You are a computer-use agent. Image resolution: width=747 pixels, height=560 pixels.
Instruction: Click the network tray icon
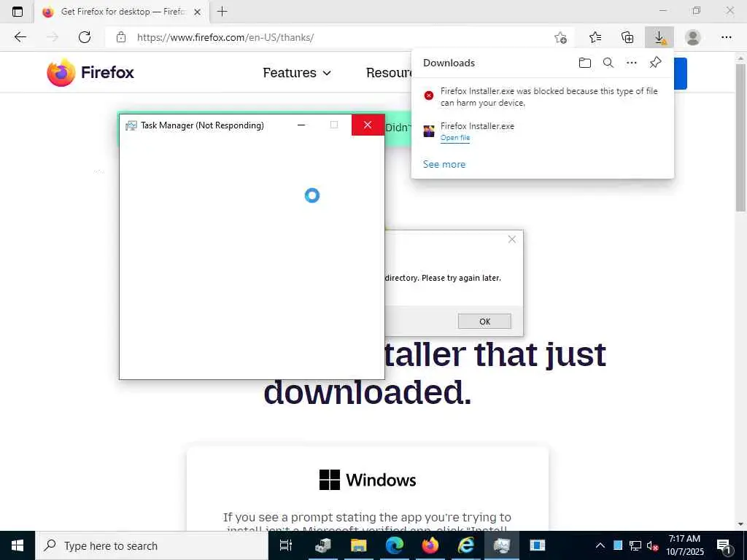pyautogui.click(x=635, y=545)
